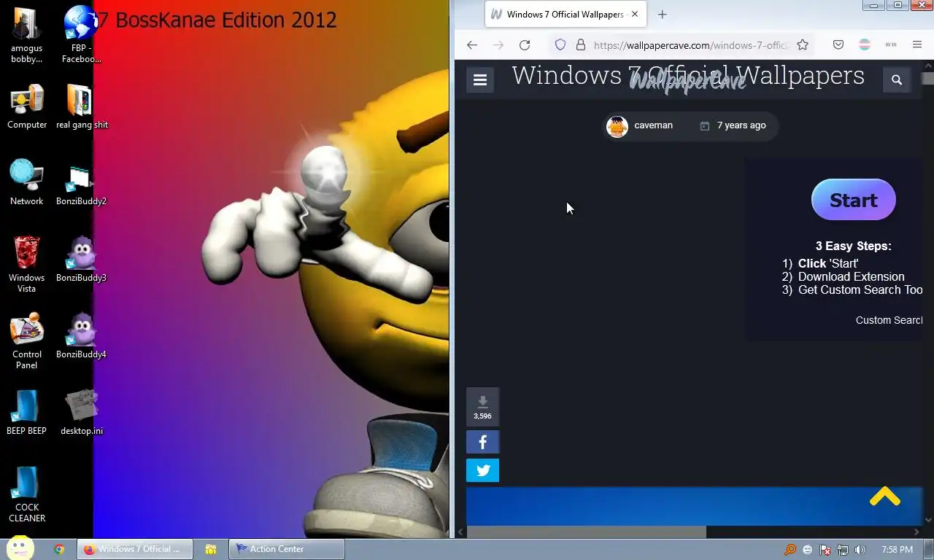Click the horizontal scrollbar left arrow
934x560 pixels.
coord(460,532)
